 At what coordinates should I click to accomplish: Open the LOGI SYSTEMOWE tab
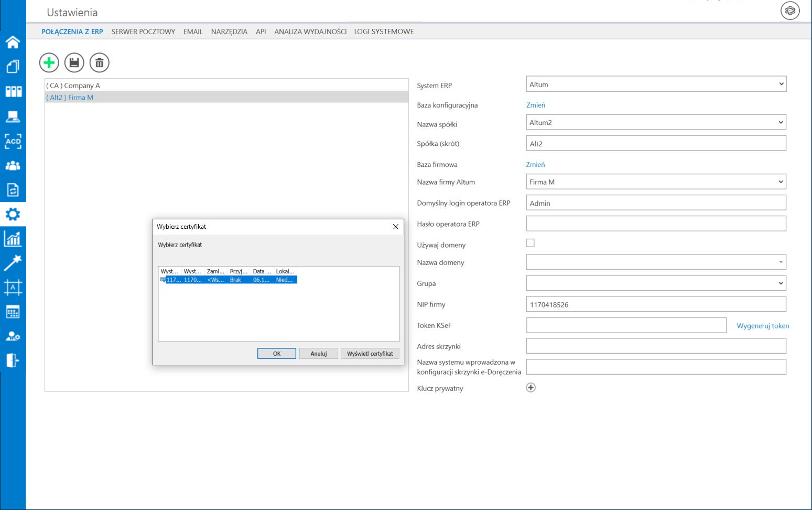click(384, 31)
